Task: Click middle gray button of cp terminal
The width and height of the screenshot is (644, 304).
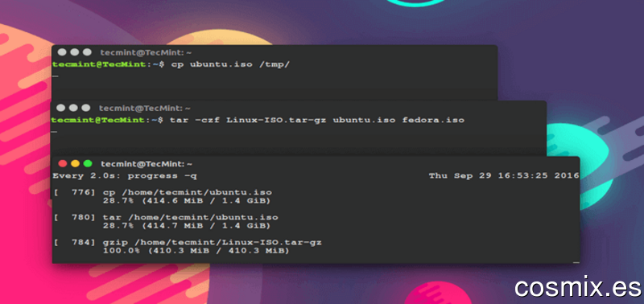Action: click(75, 52)
